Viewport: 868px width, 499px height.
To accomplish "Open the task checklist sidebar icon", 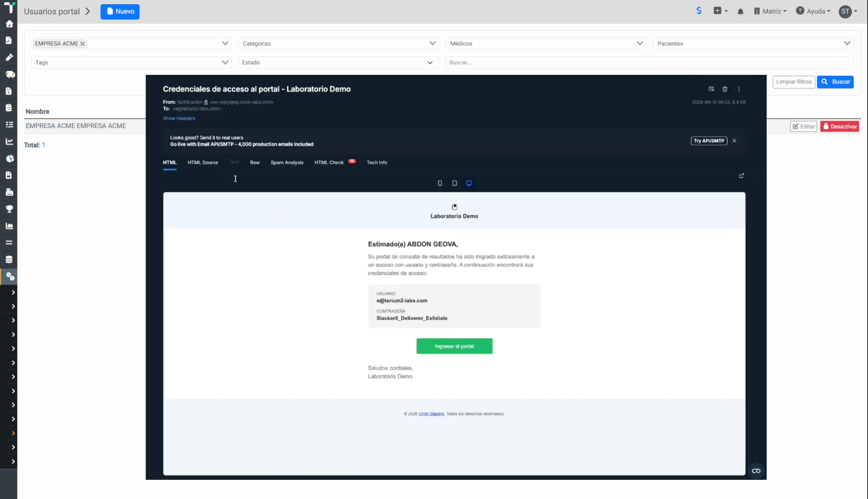I will pos(9,125).
